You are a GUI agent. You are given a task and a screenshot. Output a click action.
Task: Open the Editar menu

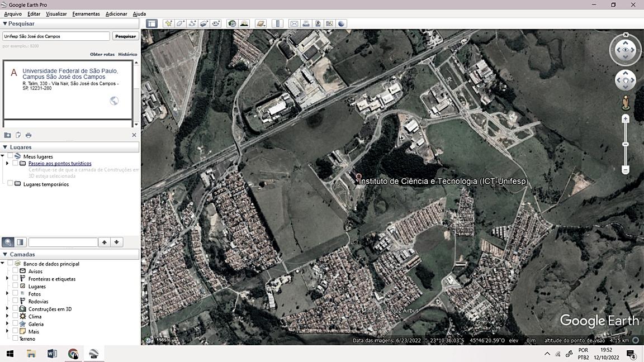[x=34, y=14]
